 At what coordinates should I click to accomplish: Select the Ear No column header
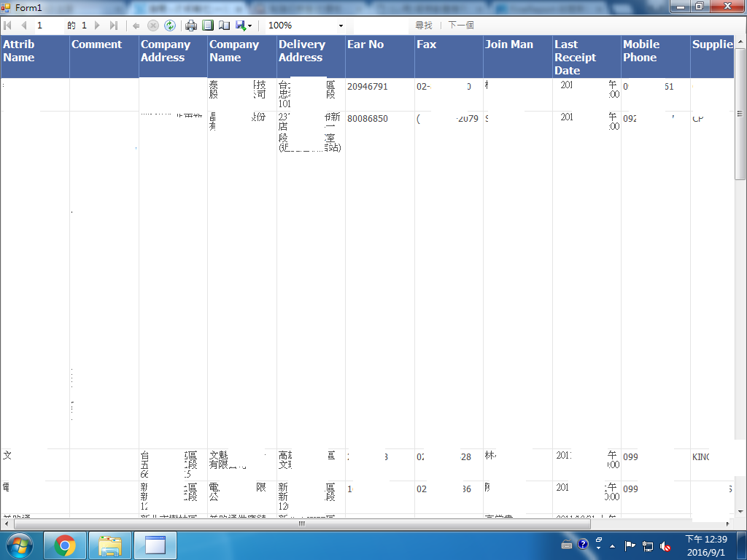tap(379, 57)
